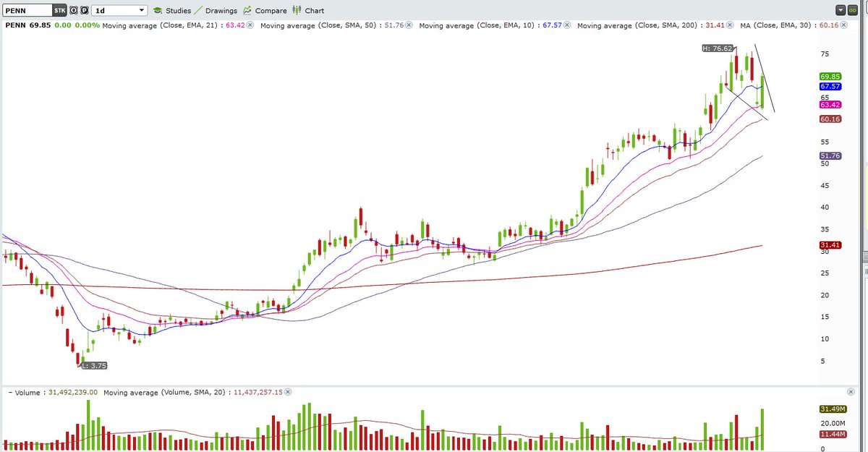Click the L: 3.75 low marker

pyautogui.click(x=95, y=366)
